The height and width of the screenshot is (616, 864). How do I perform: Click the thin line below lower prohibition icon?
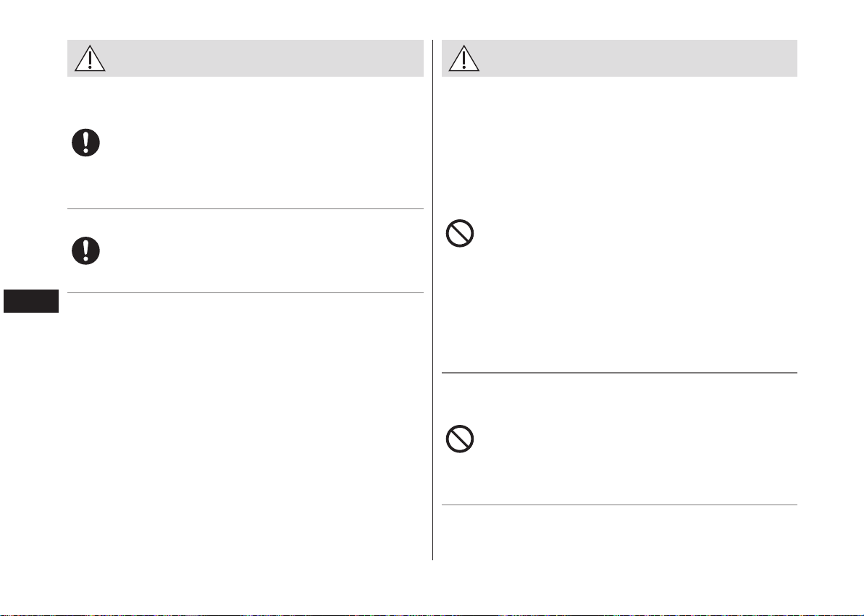click(619, 505)
